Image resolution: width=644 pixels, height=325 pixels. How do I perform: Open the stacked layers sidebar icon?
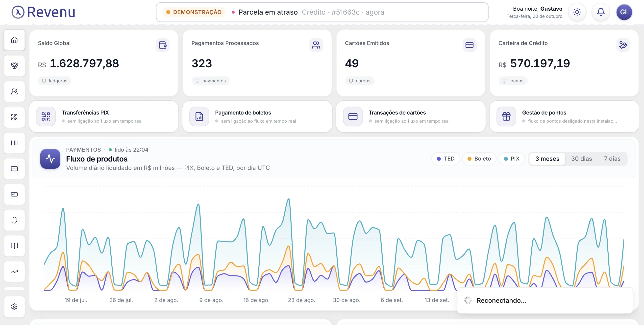click(x=14, y=66)
